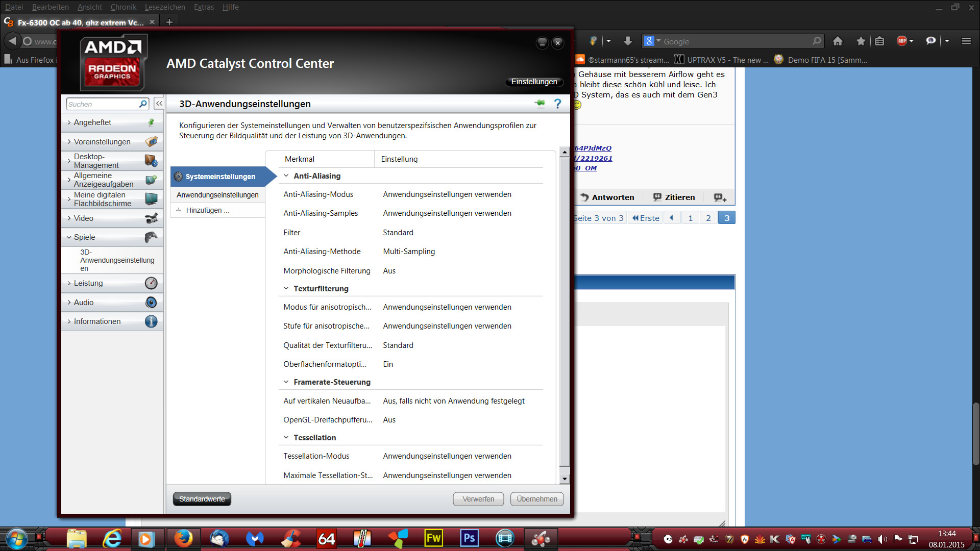Click the Demo FIFA 15 bookmark
This screenshot has width=980, height=551.
tap(821, 60)
